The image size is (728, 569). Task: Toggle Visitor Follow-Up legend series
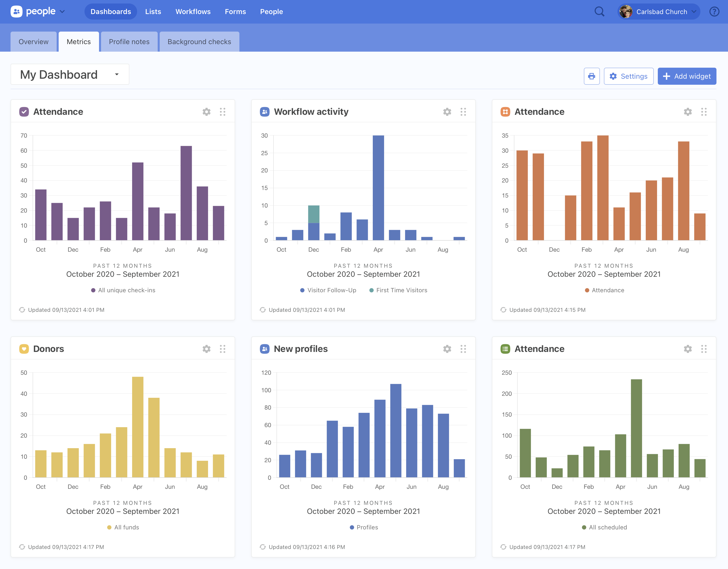click(328, 290)
